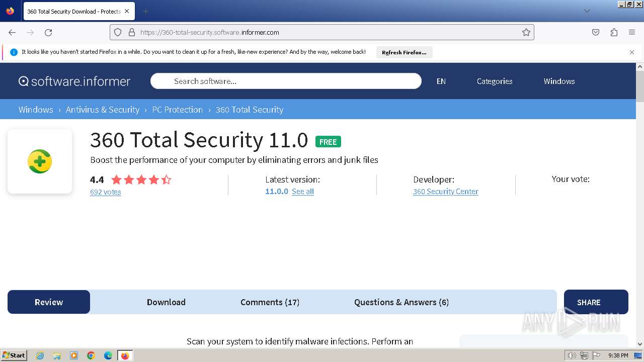Launch Microsoft Edge from the taskbar
This screenshot has width=644, height=362.
[108, 355]
